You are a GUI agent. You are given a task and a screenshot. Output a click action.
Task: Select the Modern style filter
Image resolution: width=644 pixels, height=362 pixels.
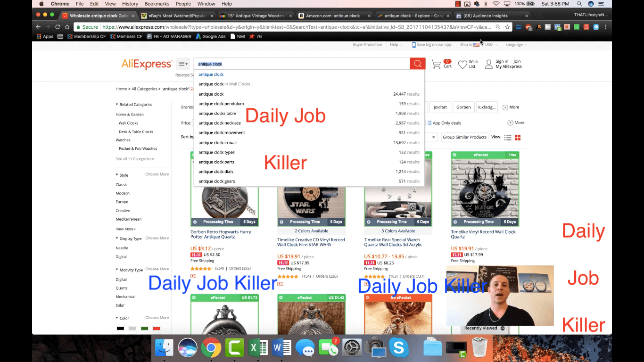pyautogui.click(x=123, y=193)
